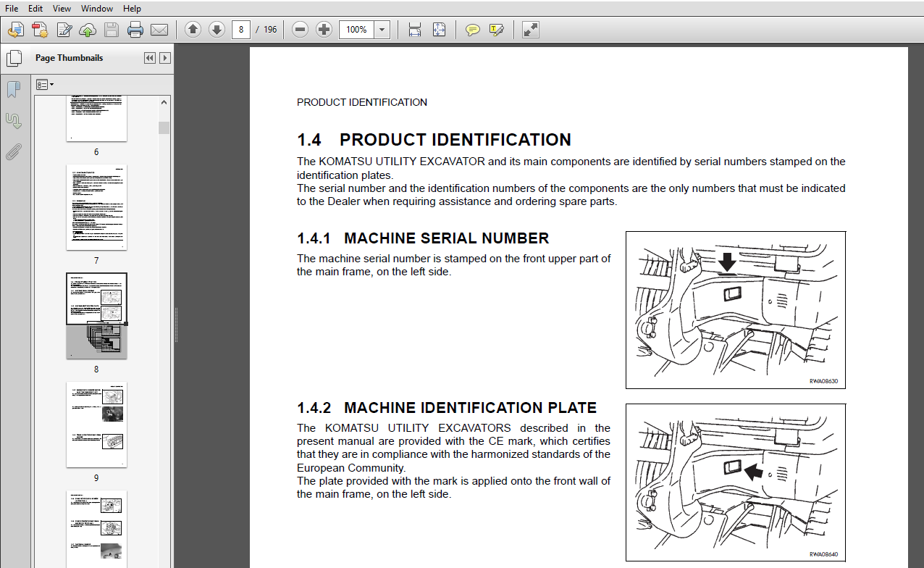Click the Edit/sign document pencil icon

(x=64, y=30)
